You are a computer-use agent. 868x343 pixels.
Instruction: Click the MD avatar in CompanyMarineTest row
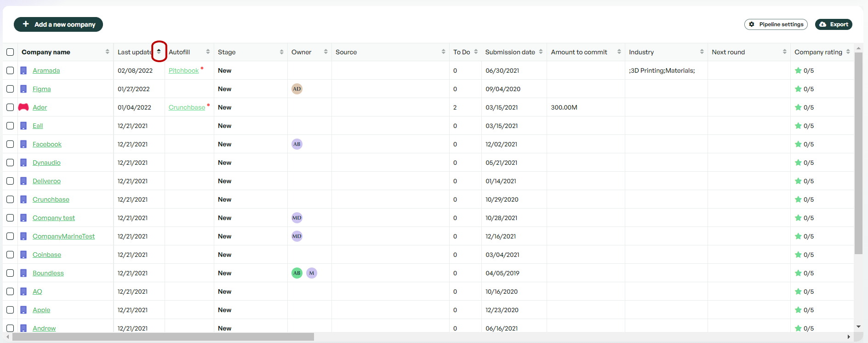coord(297,236)
